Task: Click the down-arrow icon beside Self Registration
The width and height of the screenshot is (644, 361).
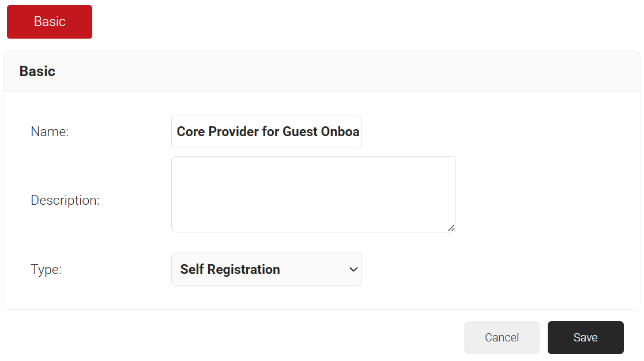Action: click(x=353, y=269)
